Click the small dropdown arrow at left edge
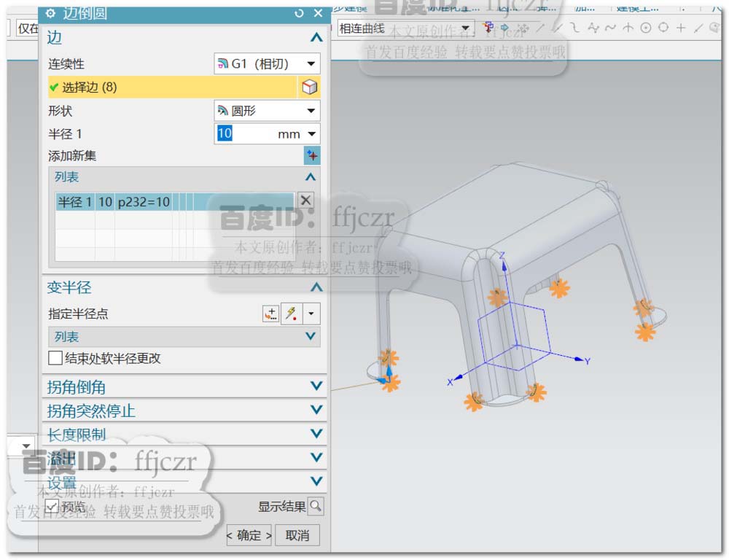Screen dimensions: 729x560 pos(26,446)
